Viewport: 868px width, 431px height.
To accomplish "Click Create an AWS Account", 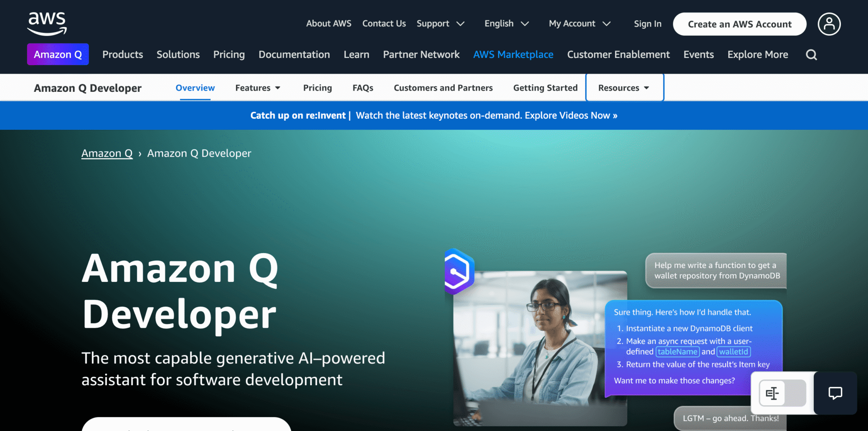I will (x=739, y=24).
